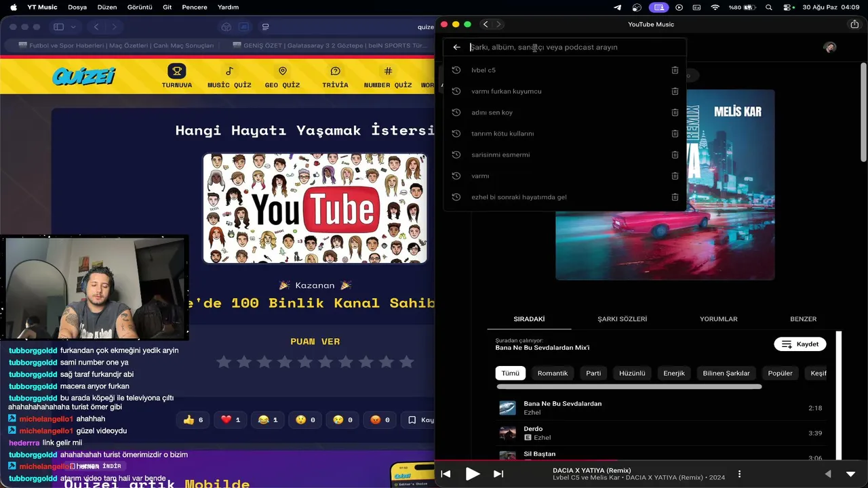Go back using YouTube Music window's back chevron
This screenshot has height=488, width=868.
coord(486,24)
